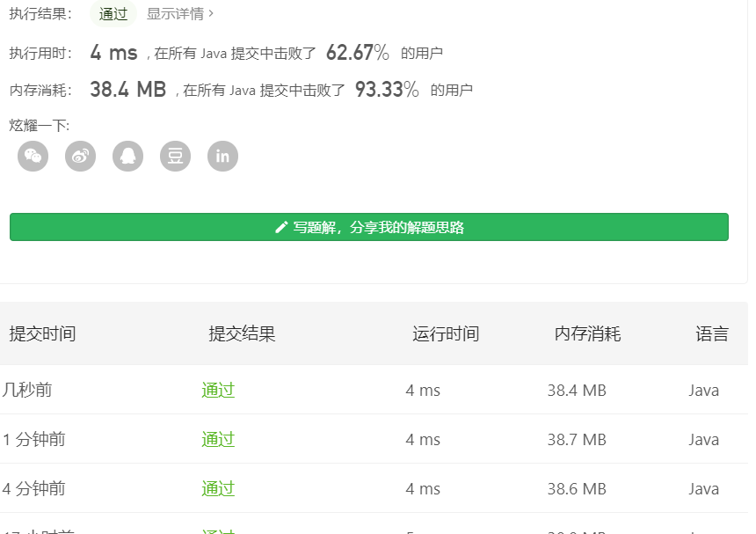Click Java language cell in 1 分钟前 row
The width and height of the screenshot is (756, 534).
[x=703, y=440]
